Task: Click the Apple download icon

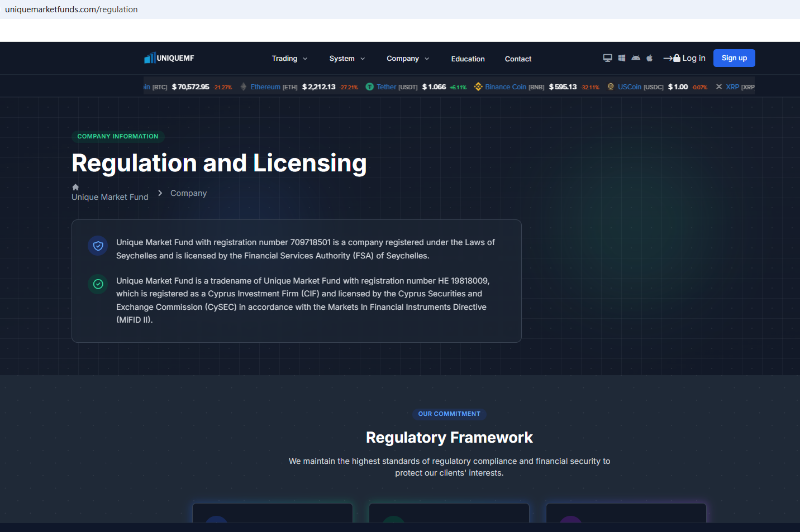Action: point(650,58)
